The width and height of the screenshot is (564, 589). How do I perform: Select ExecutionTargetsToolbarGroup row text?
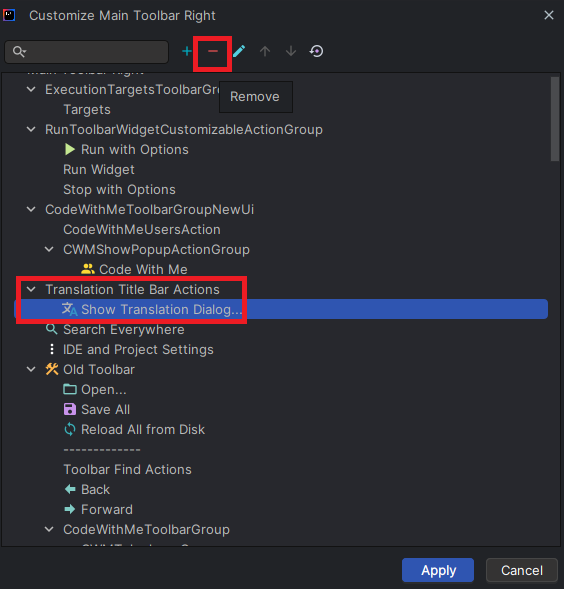pos(132,89)
